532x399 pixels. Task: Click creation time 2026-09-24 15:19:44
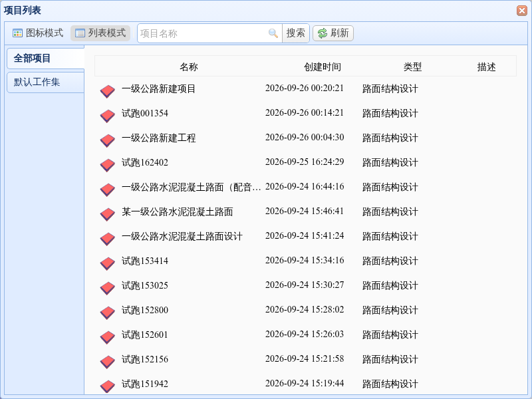pyautogui.click(x=305, y=384)
